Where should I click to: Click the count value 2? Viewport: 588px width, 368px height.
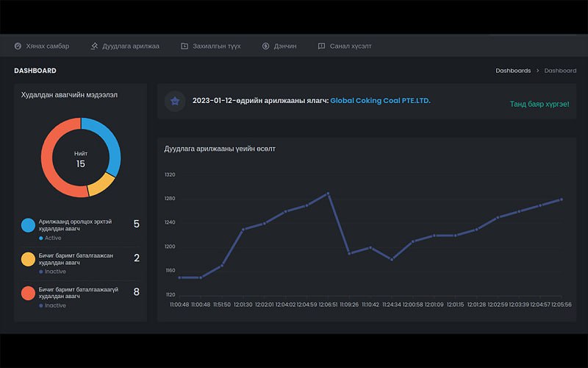(137, 258)
